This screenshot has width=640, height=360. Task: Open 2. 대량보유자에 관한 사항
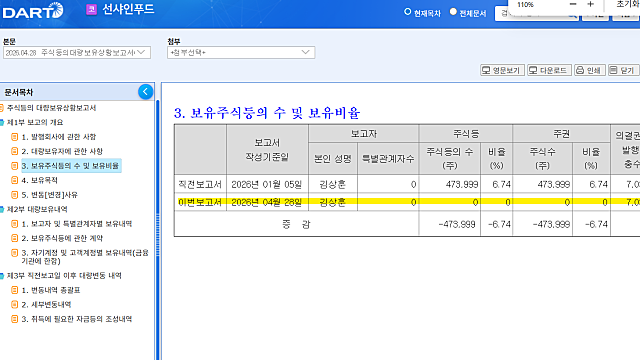coord(62,151)
